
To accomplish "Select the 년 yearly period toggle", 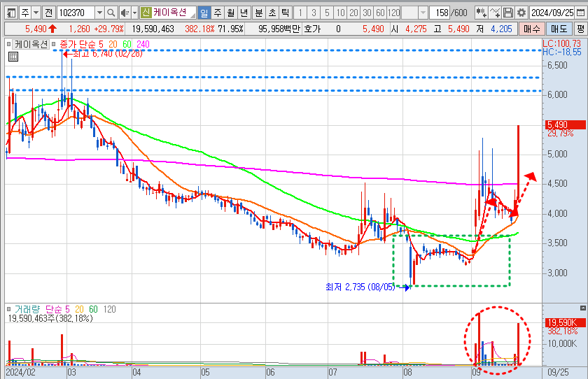I will 244,13.
